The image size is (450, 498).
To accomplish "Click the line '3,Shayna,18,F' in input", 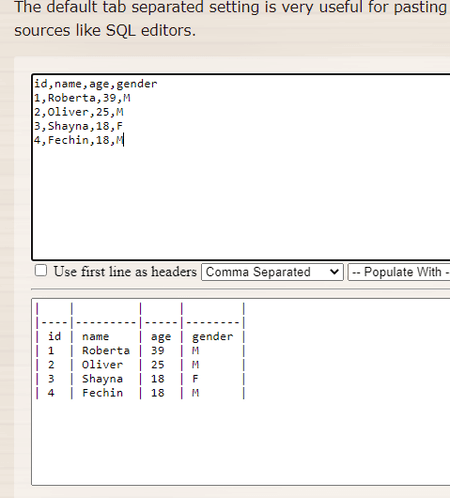I will click(x=78, y=126).
